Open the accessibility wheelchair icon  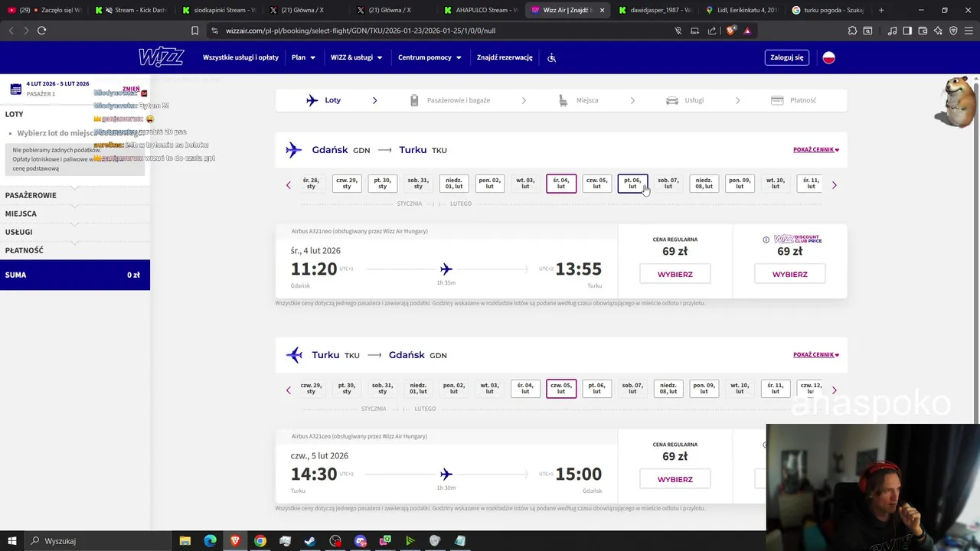pos(551,57)
